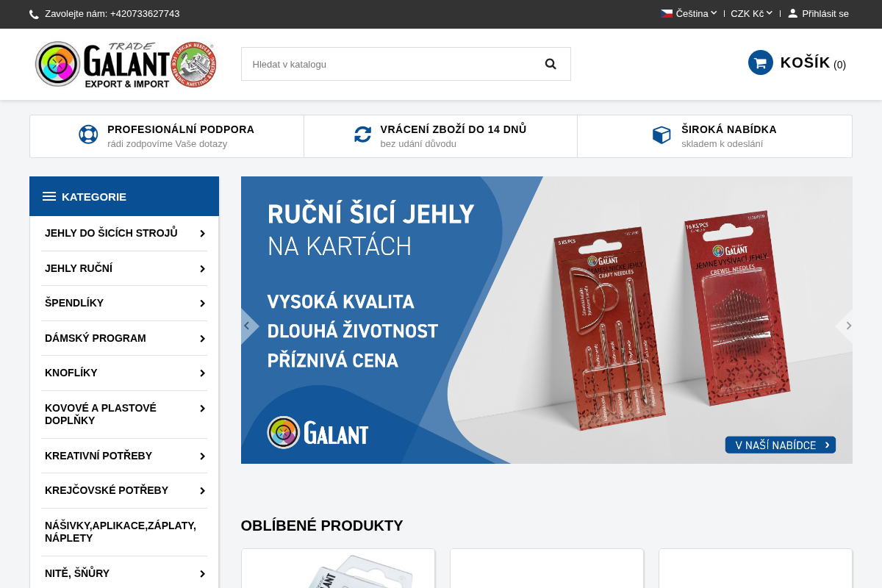882x588 pixels.
Task: Click the lifebuoy support icon
Action: (x=88, y=135)
